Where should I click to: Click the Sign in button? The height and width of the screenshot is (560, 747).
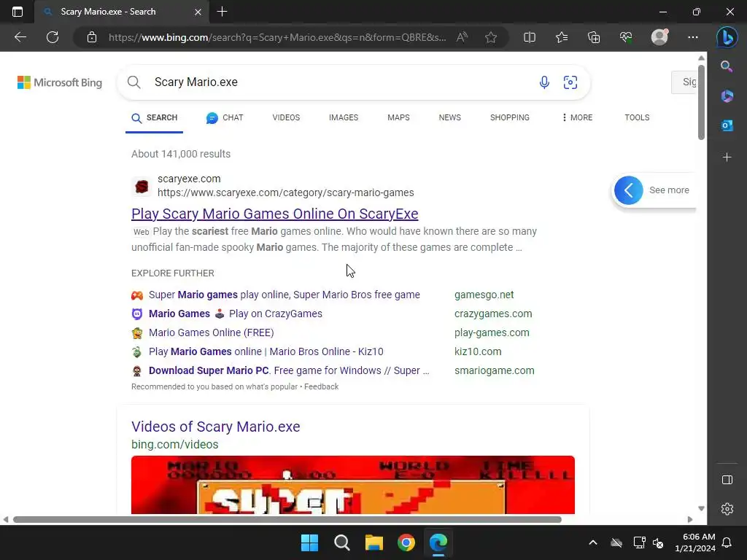click(x=684, y=82)
